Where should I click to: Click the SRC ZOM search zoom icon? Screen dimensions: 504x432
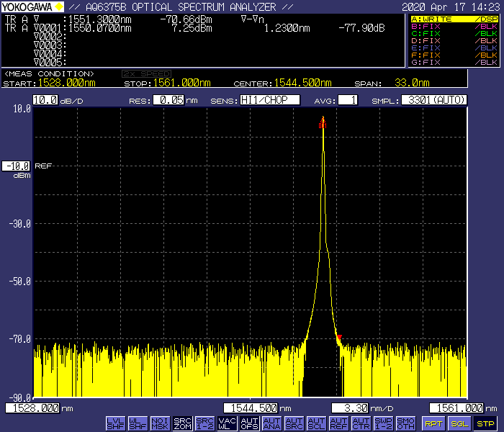coord(182,423)
